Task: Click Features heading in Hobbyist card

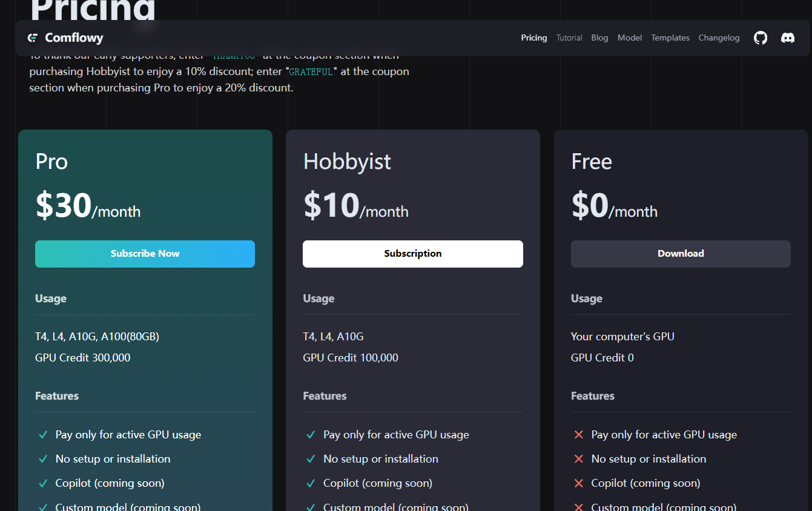Action: click(x=325, y=396)
